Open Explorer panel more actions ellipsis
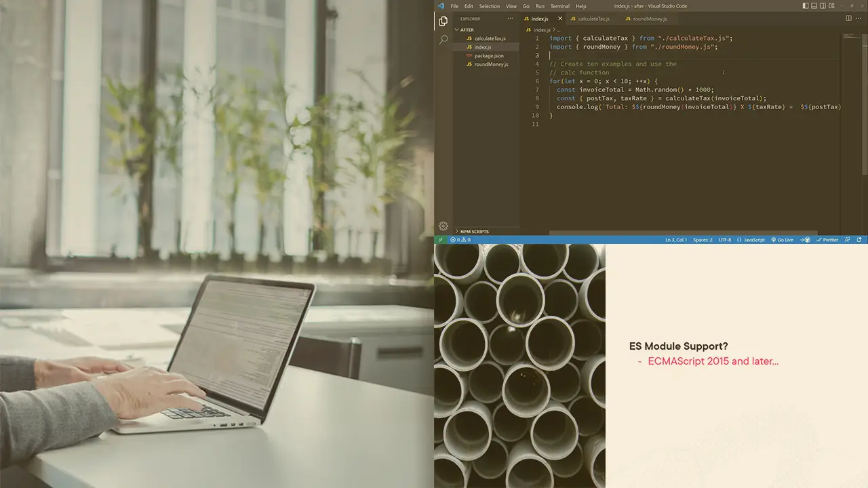 point(511,18)
